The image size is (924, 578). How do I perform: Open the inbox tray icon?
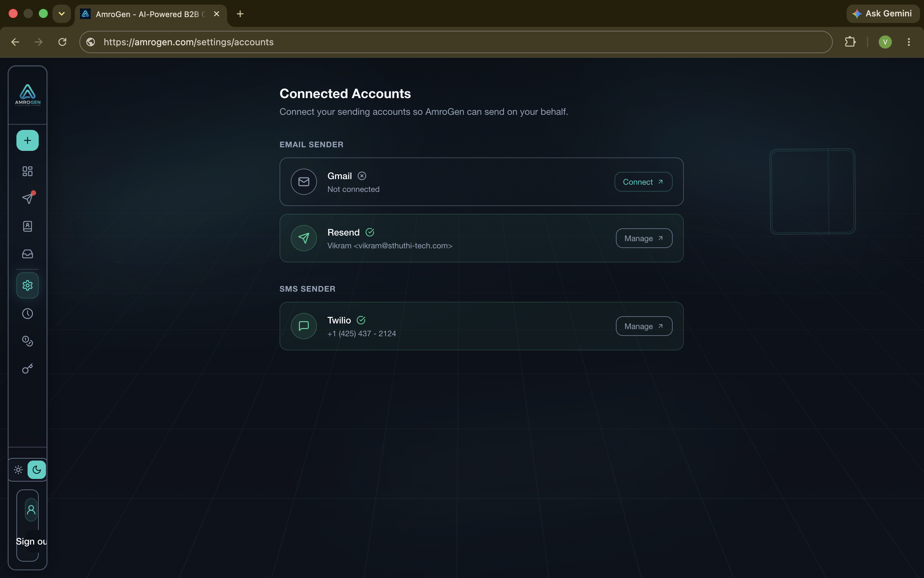[x=28, y=254]
